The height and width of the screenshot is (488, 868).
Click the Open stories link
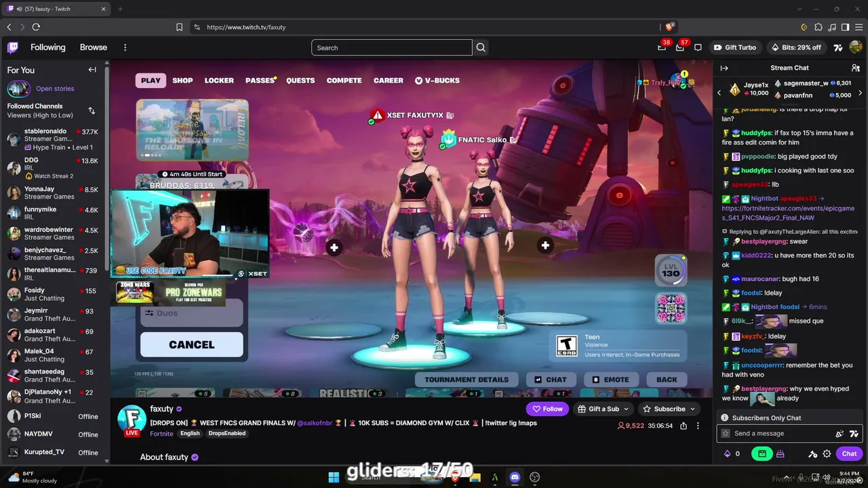point(55,89)
